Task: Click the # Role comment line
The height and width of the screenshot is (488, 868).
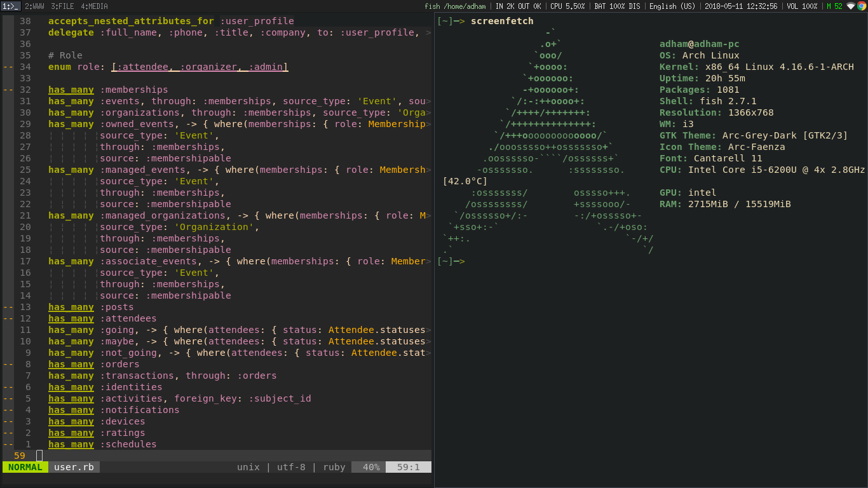Action: tap(65, 55)
